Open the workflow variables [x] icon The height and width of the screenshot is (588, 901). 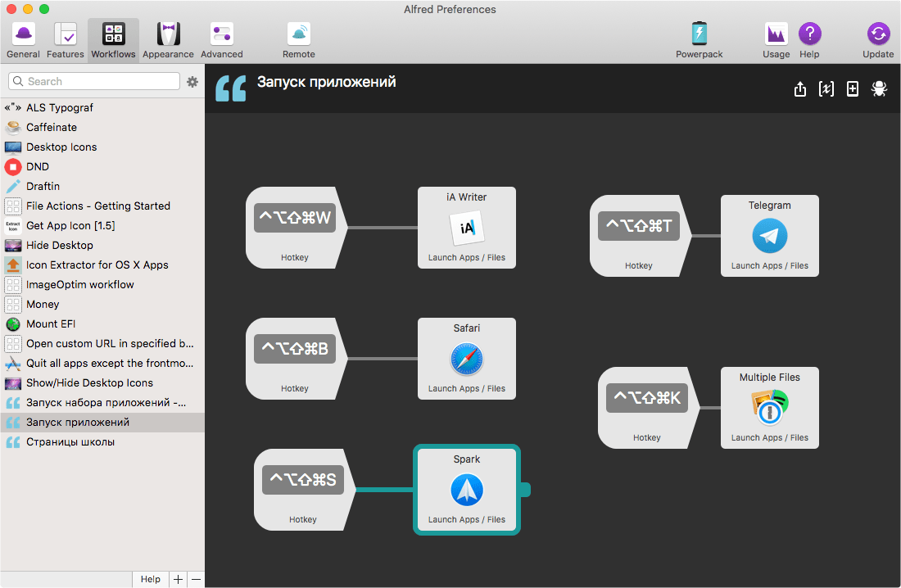[x=826, y=89]
